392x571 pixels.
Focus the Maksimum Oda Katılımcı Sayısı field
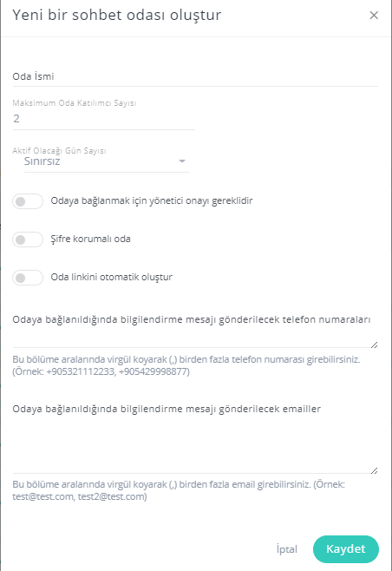point(104,119)
